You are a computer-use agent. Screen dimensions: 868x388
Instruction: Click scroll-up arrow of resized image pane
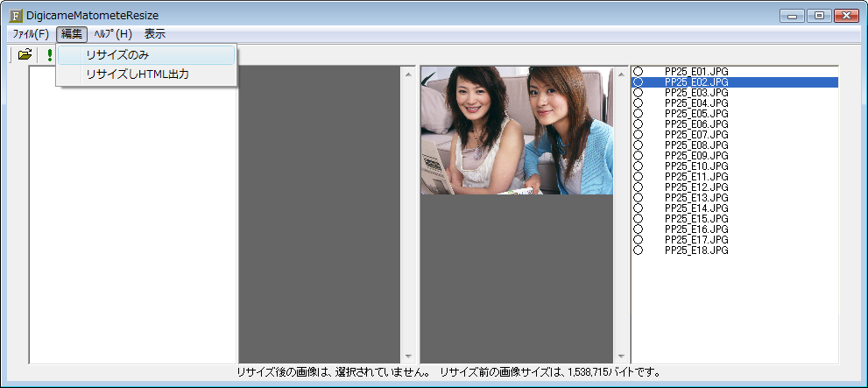tap(408, 73)
